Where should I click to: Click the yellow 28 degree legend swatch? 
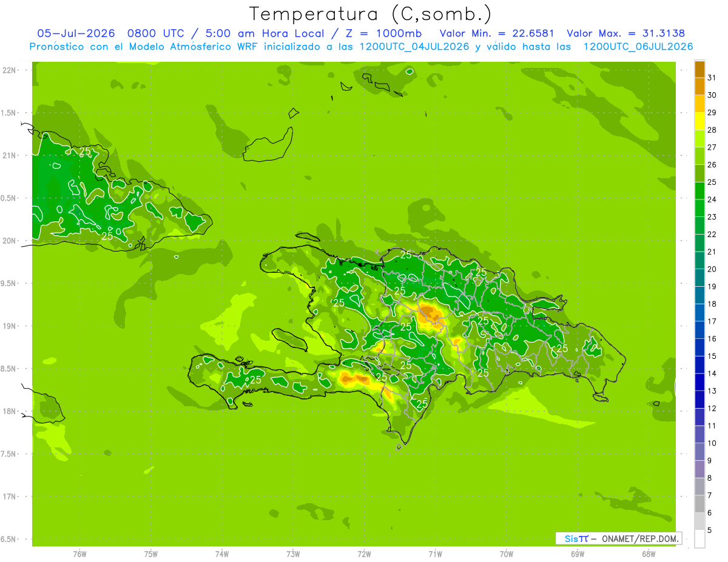(699, 121)
